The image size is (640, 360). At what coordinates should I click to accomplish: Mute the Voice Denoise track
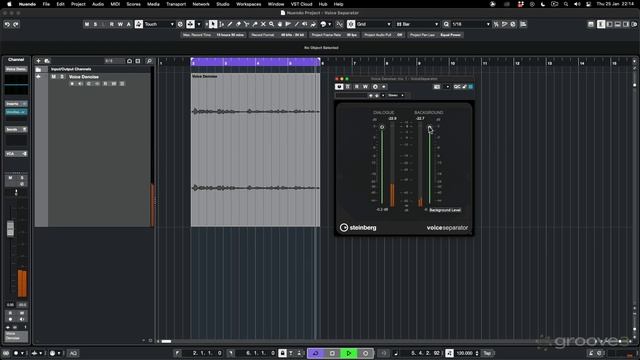pyautogui.click(x=53, y=77)
